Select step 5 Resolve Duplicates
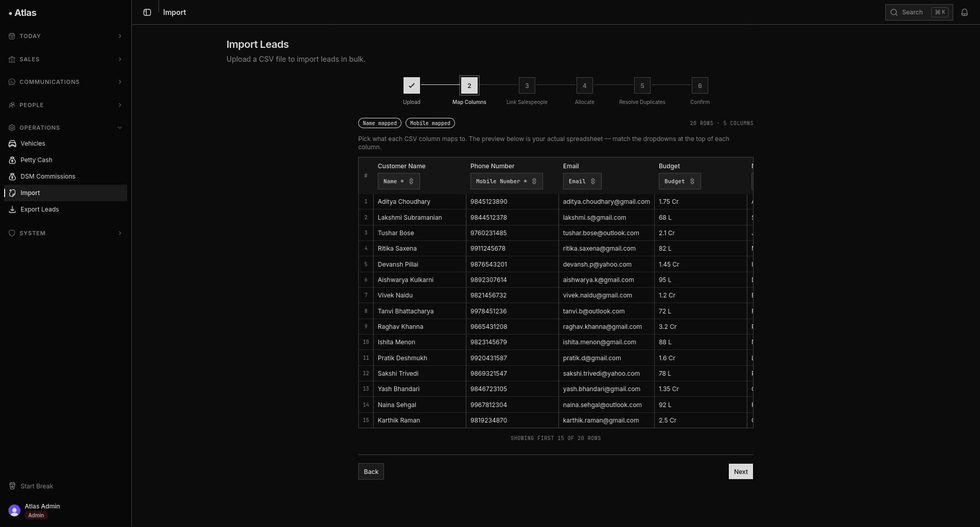 click(x=642, y=85)
